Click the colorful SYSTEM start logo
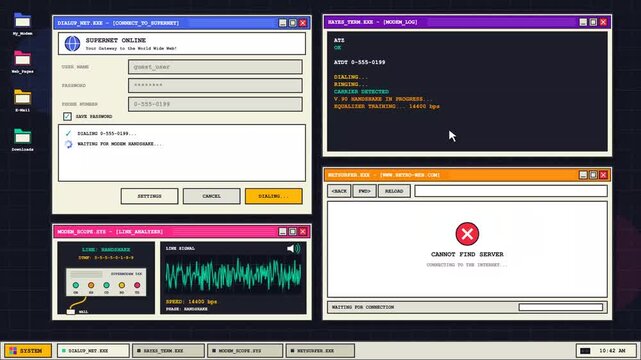 tap(13, 351)
